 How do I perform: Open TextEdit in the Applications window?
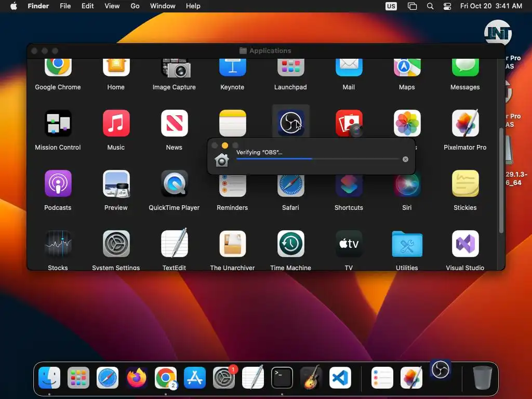click(175, 243)
